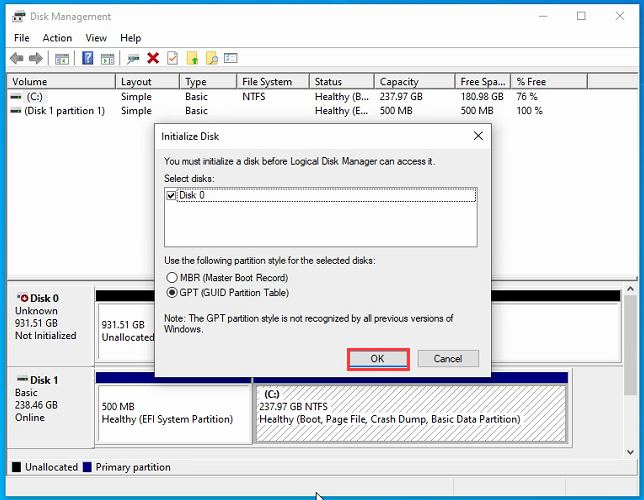The width and height of the screenshot is (644, 500).
Task: Open the File menu
Action: tap(21, 38)
